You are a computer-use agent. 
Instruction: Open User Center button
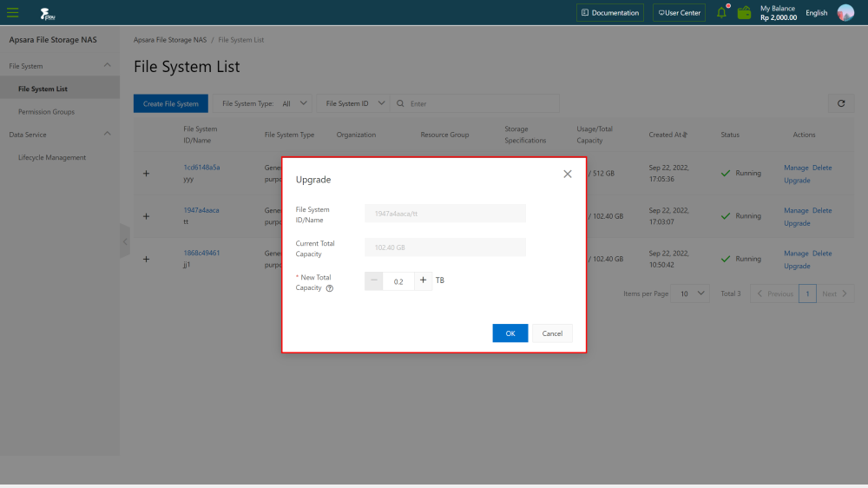click(x=679, y=13)
